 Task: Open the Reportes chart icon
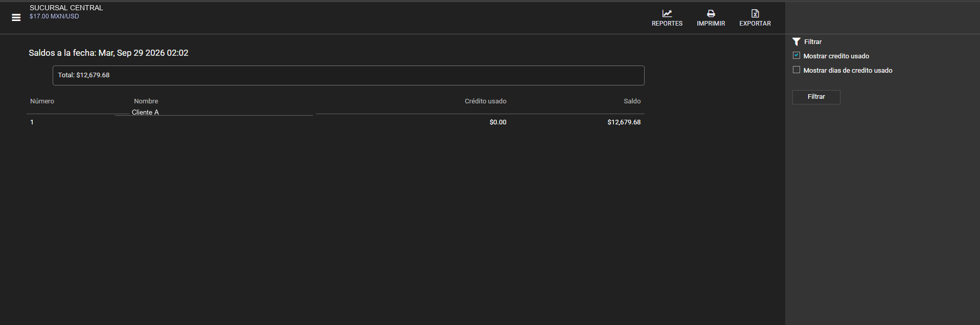(667, 13)
